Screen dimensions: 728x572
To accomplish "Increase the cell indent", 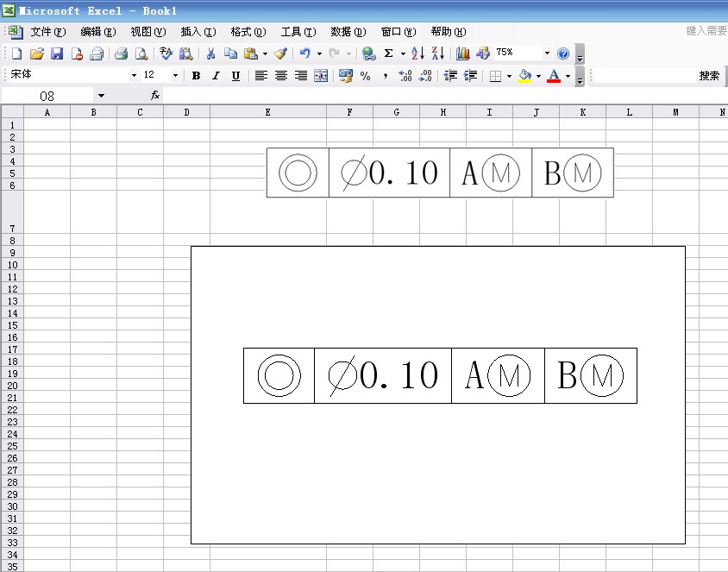I will 470,76.
